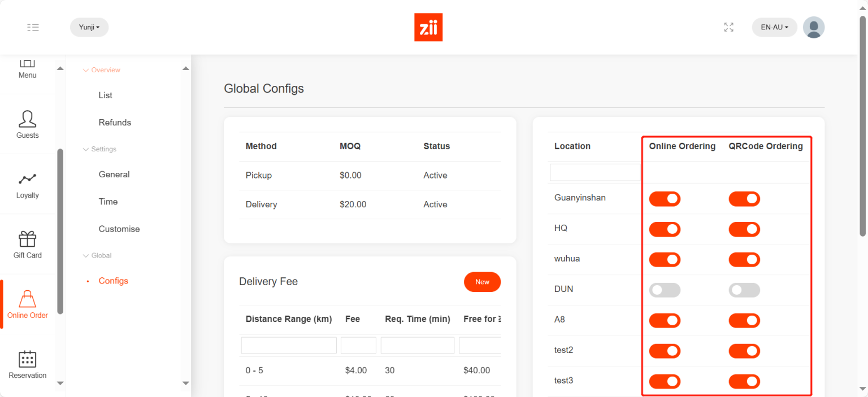The height and width of the screenshot is (397, 868).
Task: Open the General settings page
Action: (x=114, y=174)
